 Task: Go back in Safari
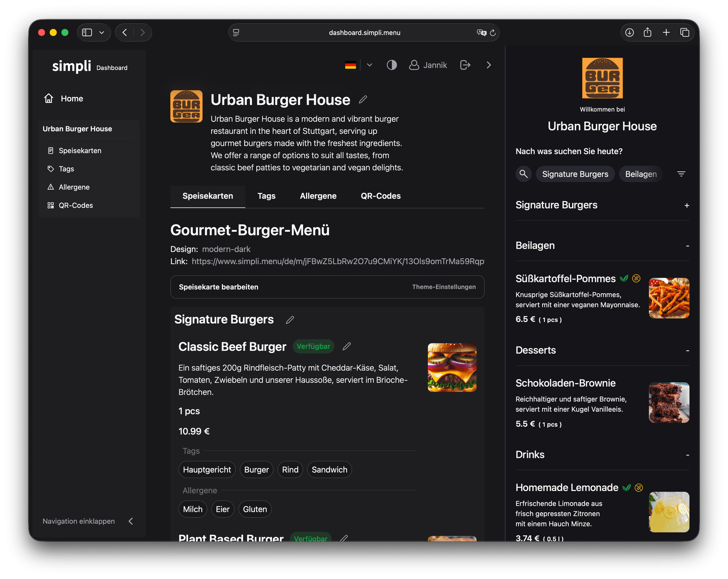[124, 33]
